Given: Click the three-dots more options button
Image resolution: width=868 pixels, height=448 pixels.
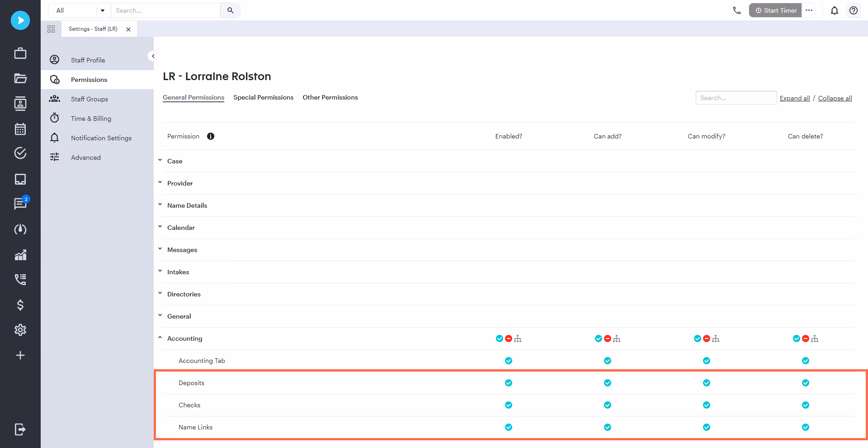Looking at the screenshot, I should click(x=809, y=10).
